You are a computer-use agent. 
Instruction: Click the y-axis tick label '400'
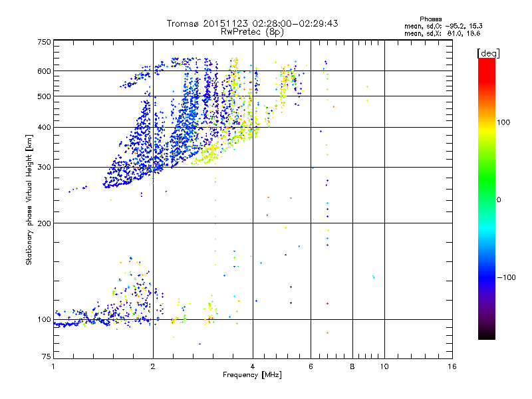45,128
